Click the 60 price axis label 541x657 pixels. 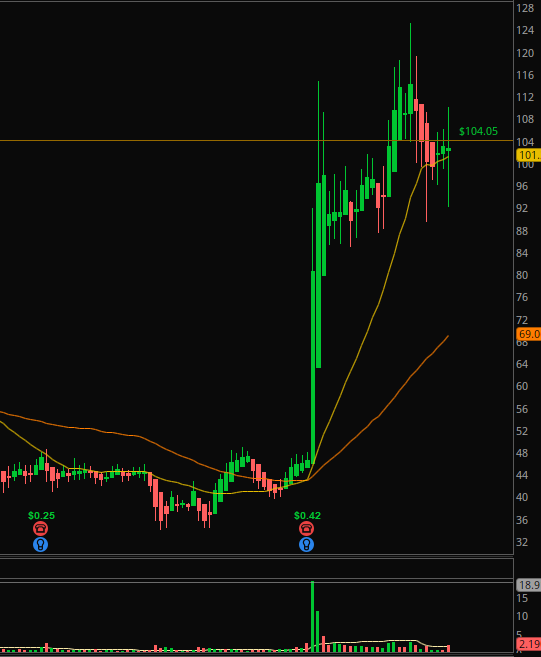click(522, 386)
